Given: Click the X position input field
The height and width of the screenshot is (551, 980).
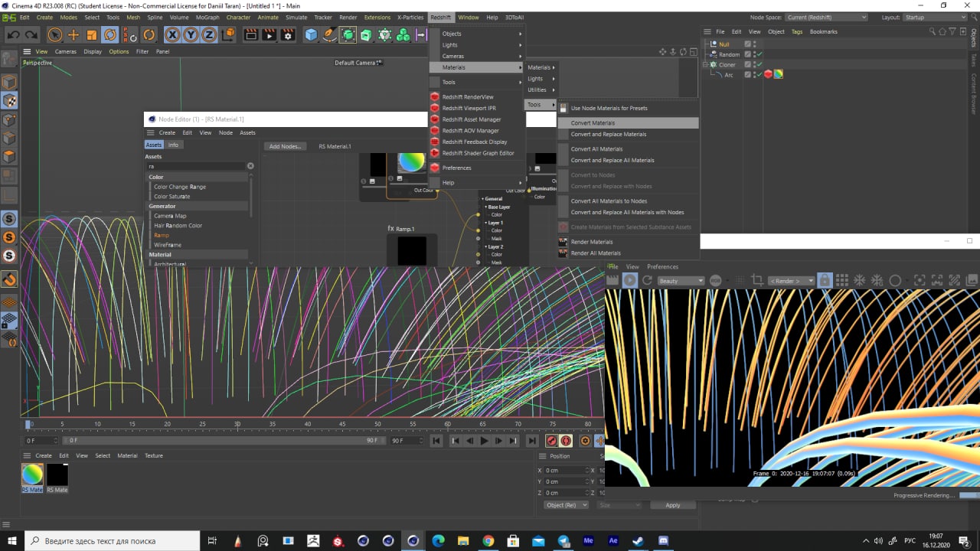Looking at the screenshot, I should pos(565,470).
